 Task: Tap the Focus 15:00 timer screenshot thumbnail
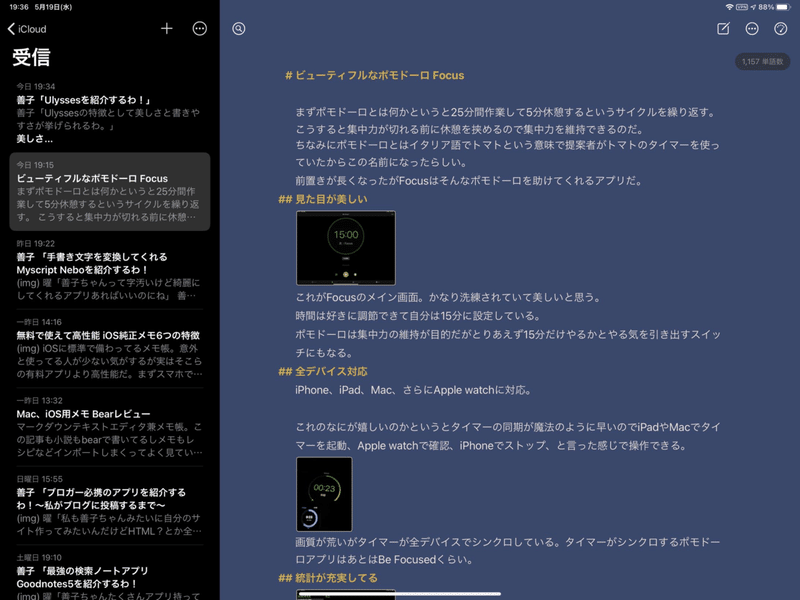(346, 248)
